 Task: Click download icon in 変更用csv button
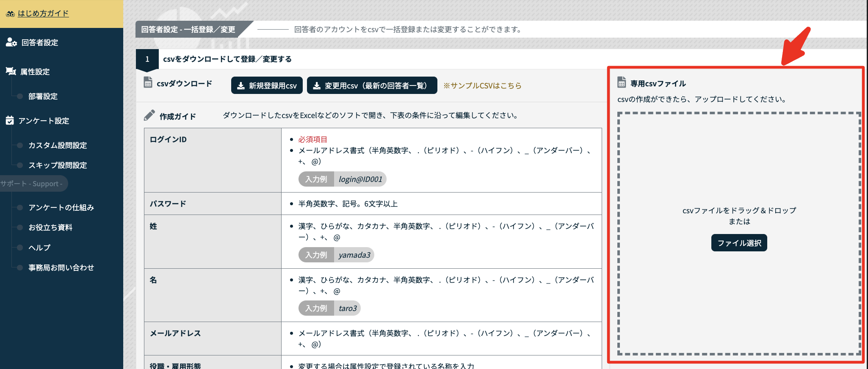[x=316, y=86]
